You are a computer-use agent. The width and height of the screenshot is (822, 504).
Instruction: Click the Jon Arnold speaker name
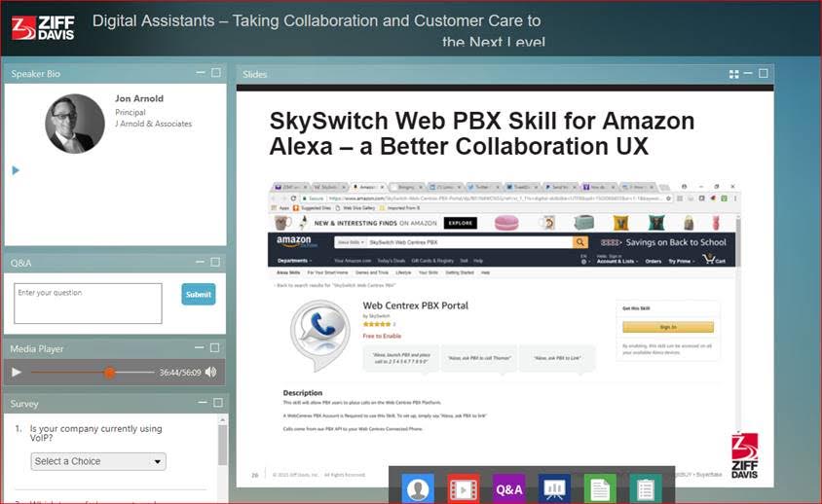tap(139, 98)
